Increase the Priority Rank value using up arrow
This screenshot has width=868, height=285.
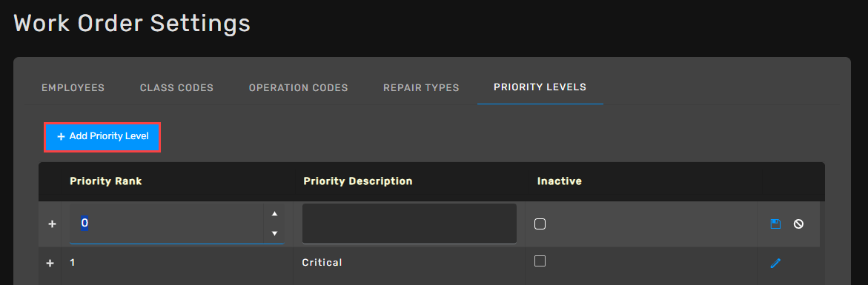tap(274, 214)
